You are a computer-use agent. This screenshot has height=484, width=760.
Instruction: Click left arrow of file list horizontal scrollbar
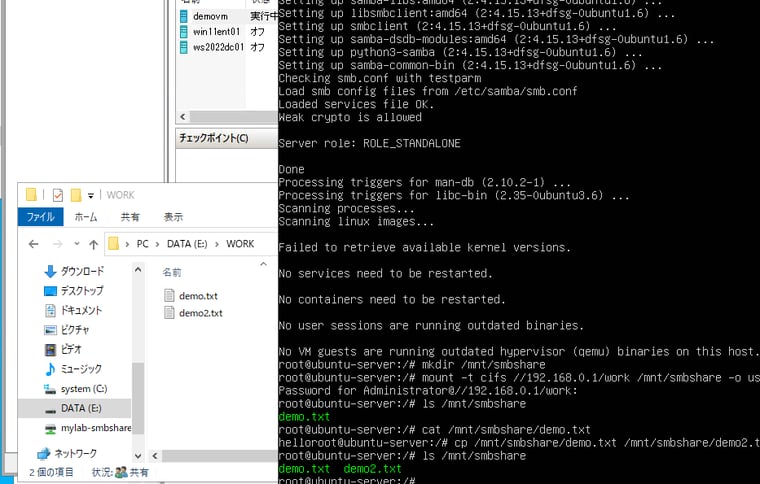[x=155, y=456]
